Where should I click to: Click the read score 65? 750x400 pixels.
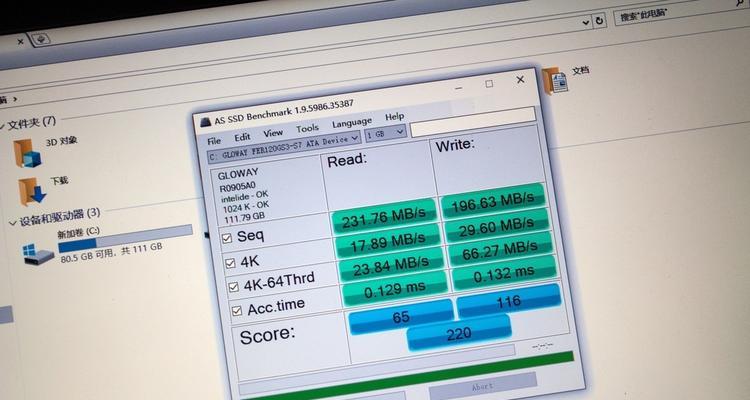click(x=401, y=316)
